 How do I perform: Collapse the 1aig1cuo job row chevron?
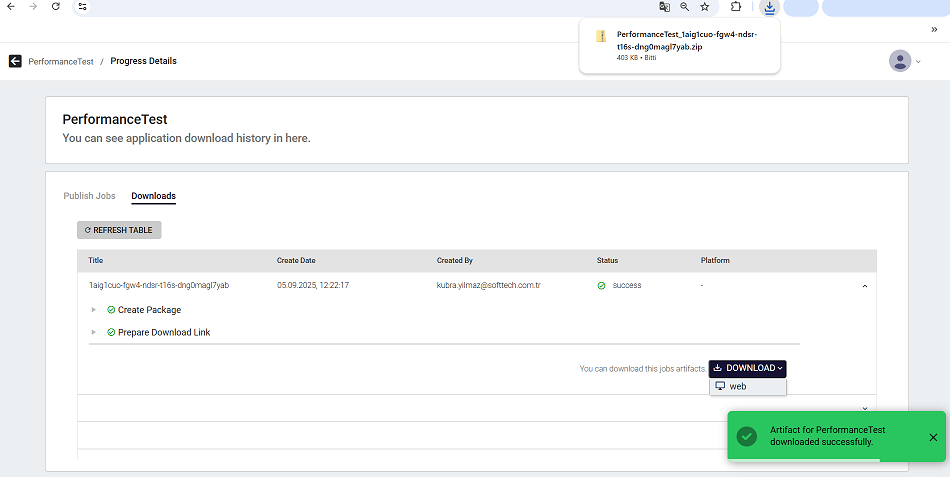(x=864, y=286)
